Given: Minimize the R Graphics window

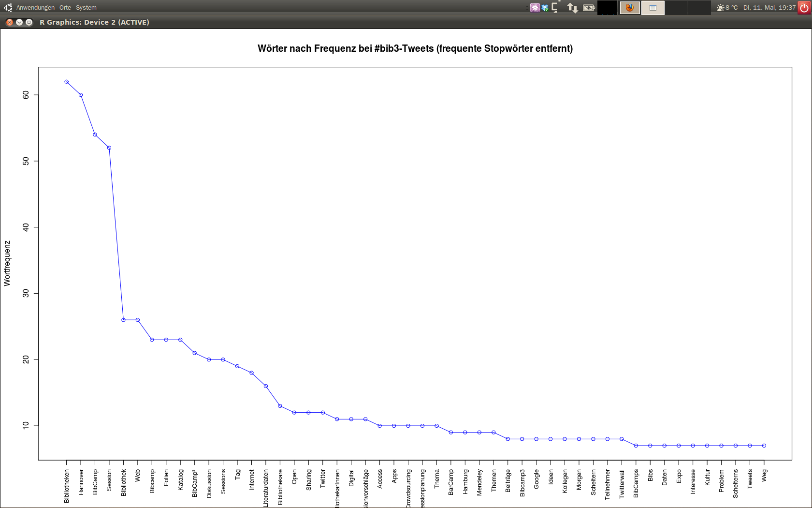Looking at the screenshot, I should [19, 22].
